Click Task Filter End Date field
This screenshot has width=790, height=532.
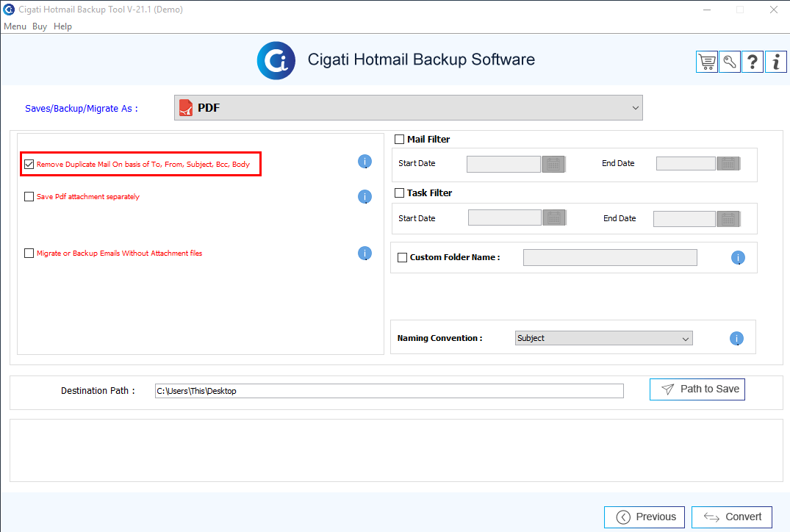click(x=685, y=219)
